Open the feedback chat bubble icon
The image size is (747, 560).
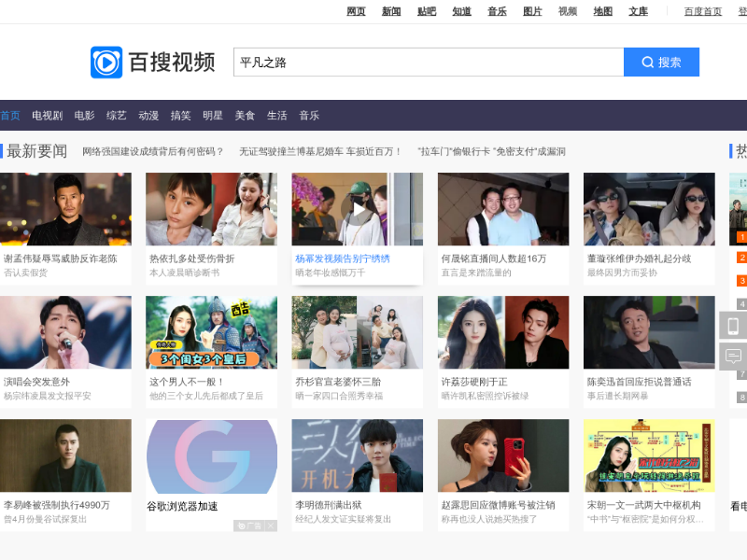coord(733,357)
